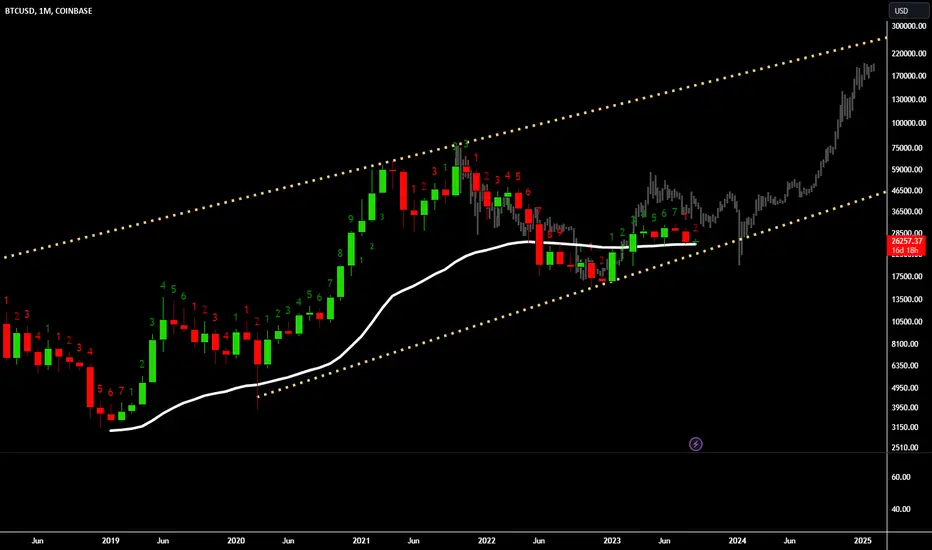Click the 2024 label on time axis
This screenshot has width=932, height=550.
[737, 540]
